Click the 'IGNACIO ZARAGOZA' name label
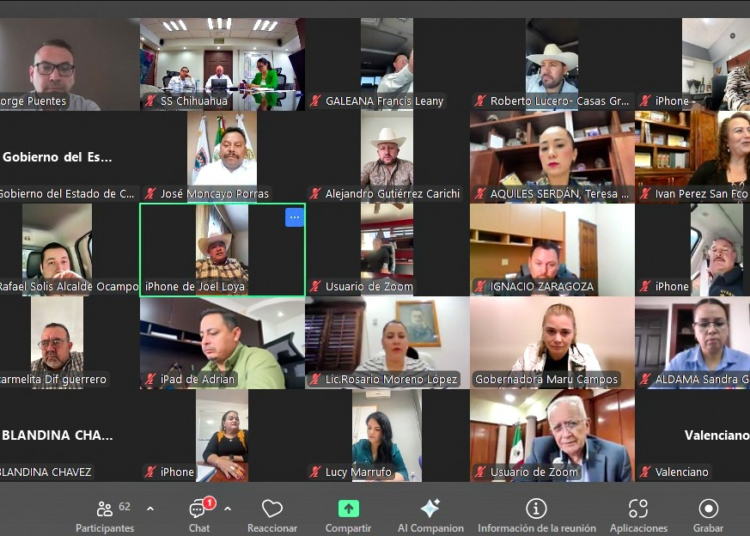The image size is (750, 536). (x=541, y=286)
